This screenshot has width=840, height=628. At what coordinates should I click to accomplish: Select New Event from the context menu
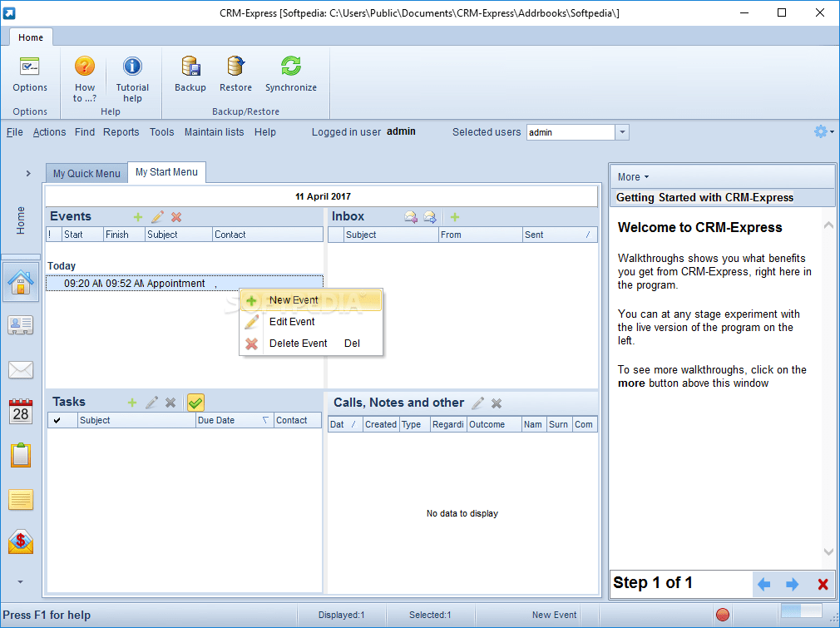click(293, 299)
